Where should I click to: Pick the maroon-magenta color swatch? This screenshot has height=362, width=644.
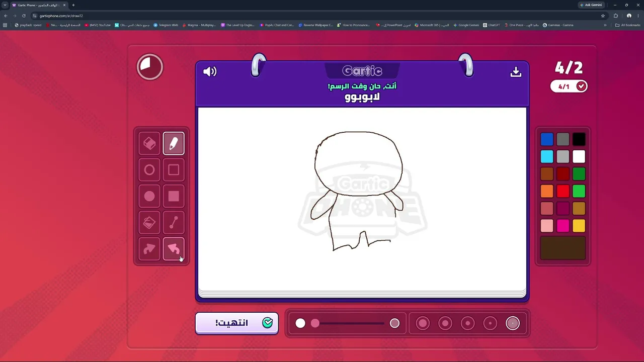(563, 209)
